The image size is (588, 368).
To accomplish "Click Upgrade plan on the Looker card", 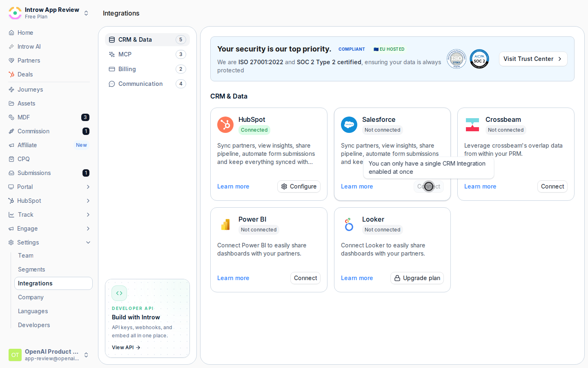I will (417, 278).
